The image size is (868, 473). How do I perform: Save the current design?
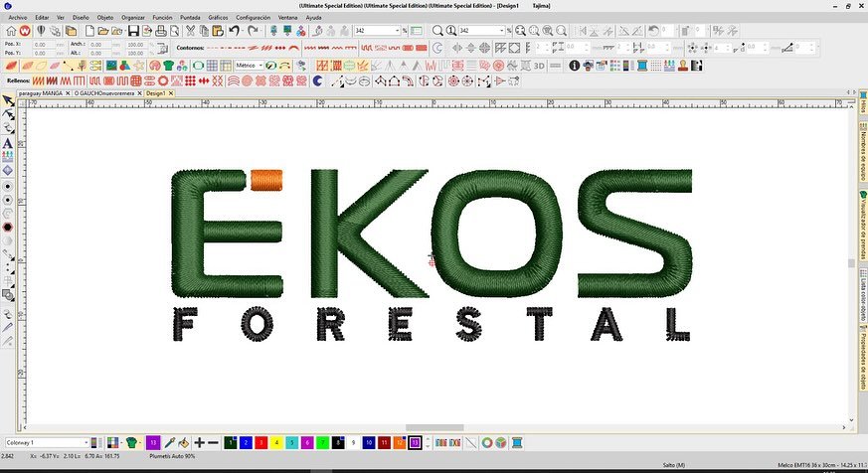133,31
